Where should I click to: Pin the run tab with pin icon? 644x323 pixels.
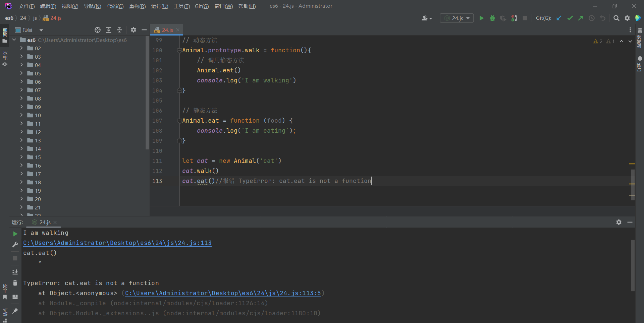point(15,311)
